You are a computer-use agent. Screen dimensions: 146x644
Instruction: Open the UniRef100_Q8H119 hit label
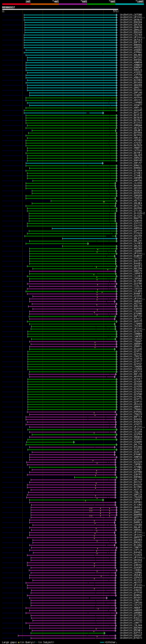[131, 30]
